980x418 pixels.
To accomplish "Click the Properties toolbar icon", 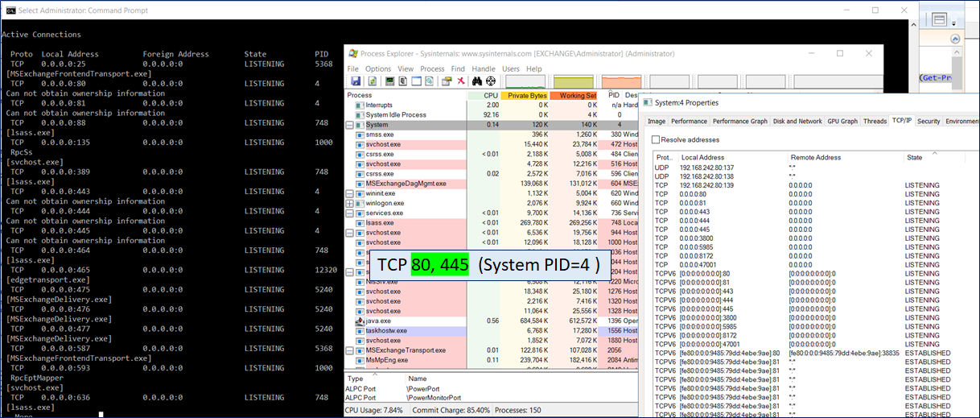I will pos(446,81).
